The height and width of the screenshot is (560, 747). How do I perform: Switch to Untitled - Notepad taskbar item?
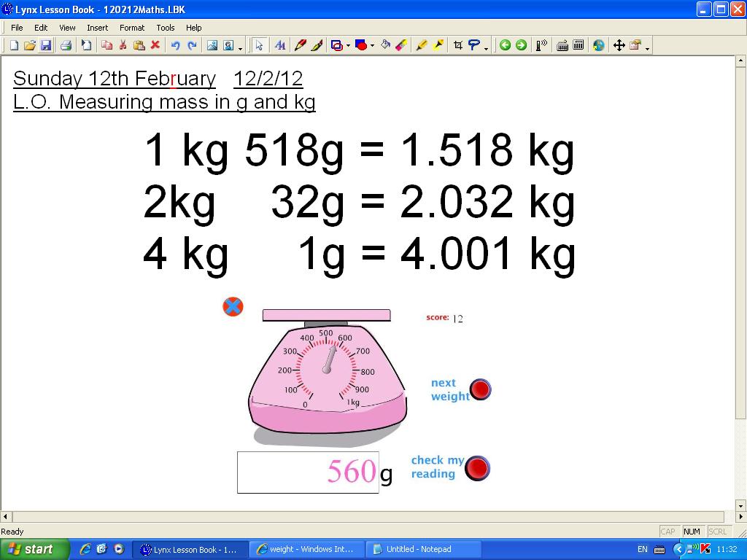[x=424, y=550]
